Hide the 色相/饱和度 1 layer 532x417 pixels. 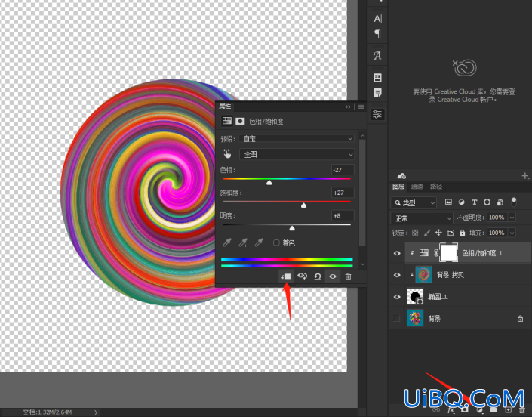[397, 253]
